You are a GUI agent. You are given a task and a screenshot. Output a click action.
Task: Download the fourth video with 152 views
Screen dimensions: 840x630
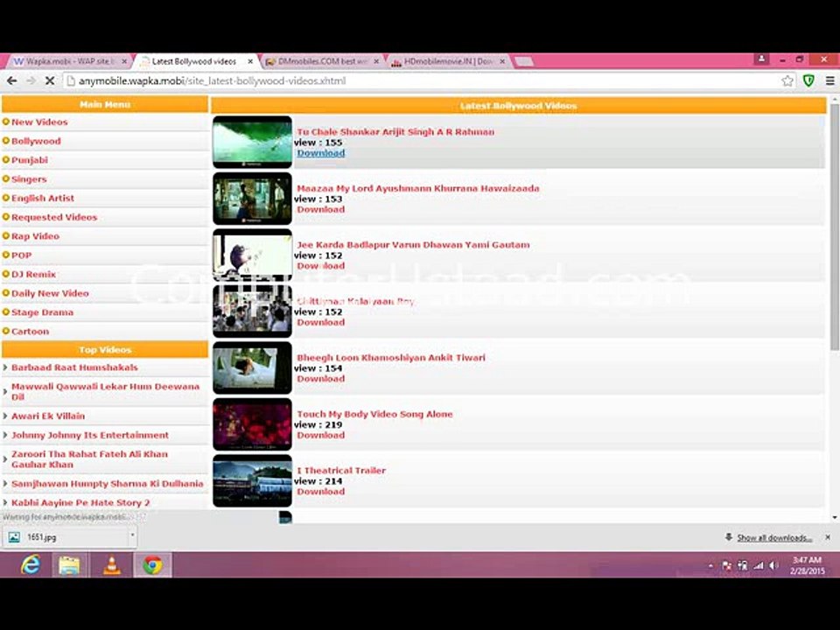(x=321, y=323)
